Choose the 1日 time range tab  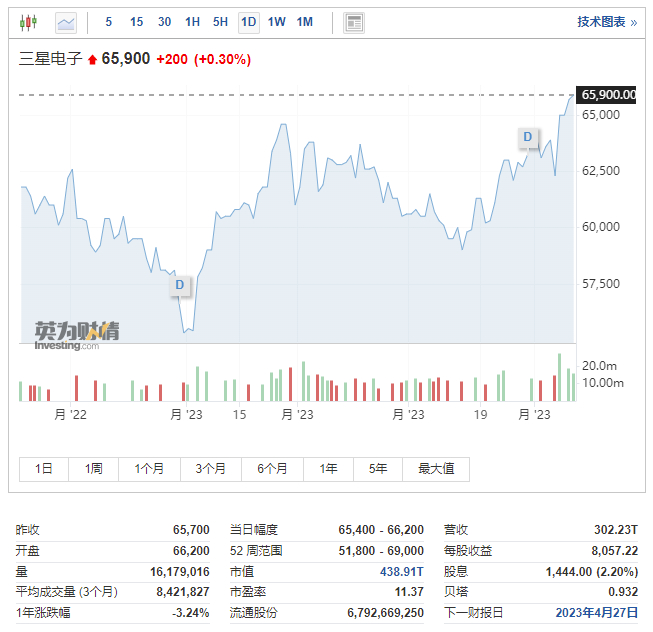[x=44, y=468]
